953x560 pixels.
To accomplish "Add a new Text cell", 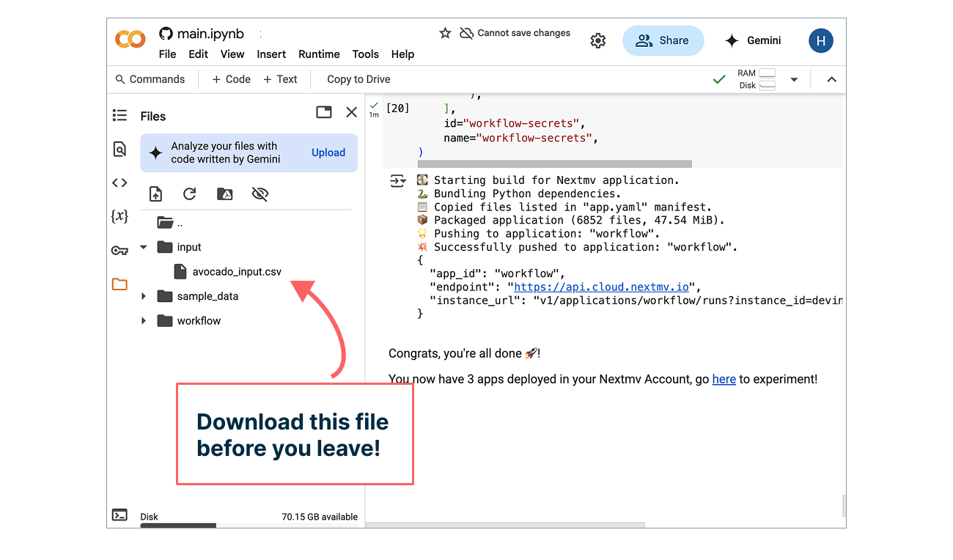I will (280, 79).
